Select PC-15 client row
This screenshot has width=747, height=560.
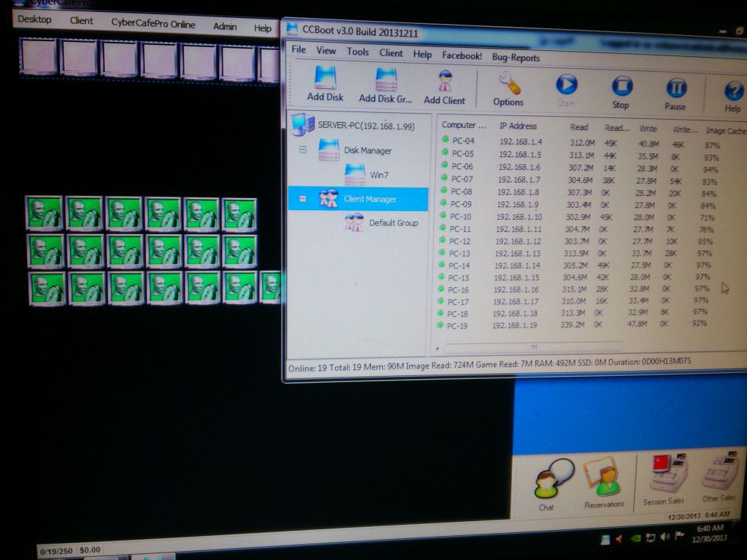click(575, 277)
